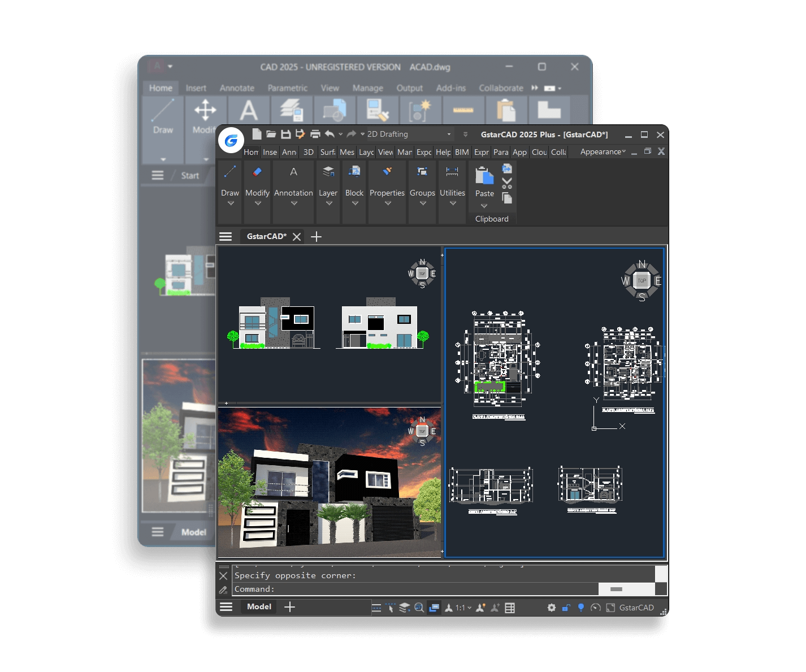Toggle lineweight display in status bar
The width and height of the screenshot is (806, 672).
click(x=376, y=608)
